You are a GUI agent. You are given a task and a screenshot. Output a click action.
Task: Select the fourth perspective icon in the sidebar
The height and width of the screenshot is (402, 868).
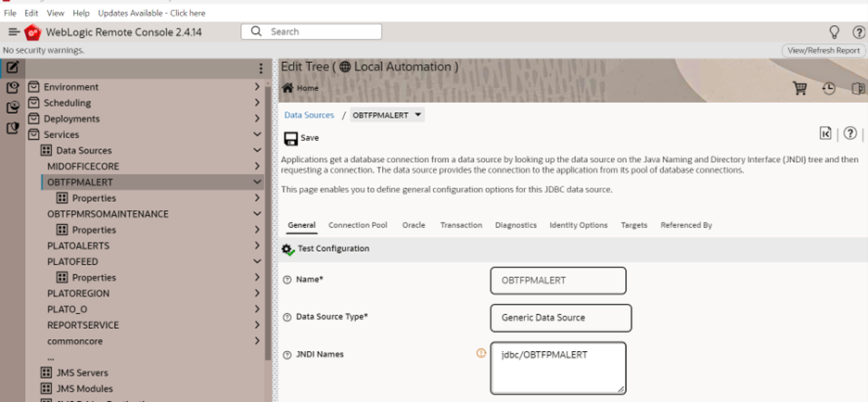13,128
